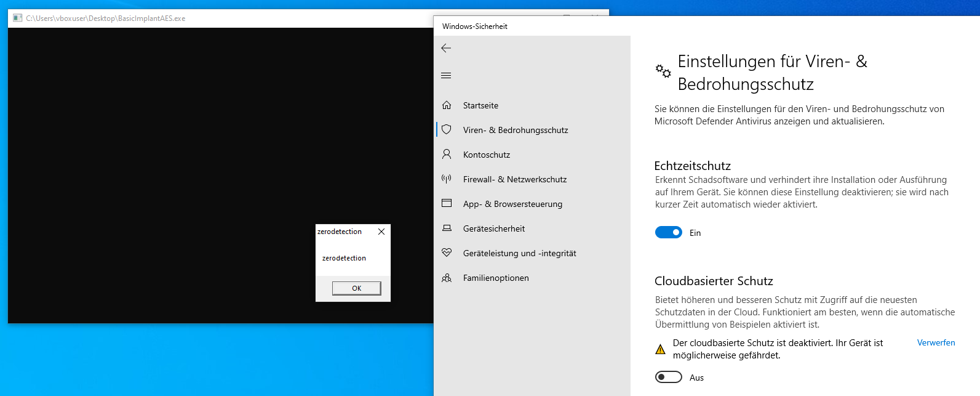Image resolution: width=980 pixels, height=396 pixels.
Task: Click the Windows-Sicherheit window title
Action: [x=474, y=26]
